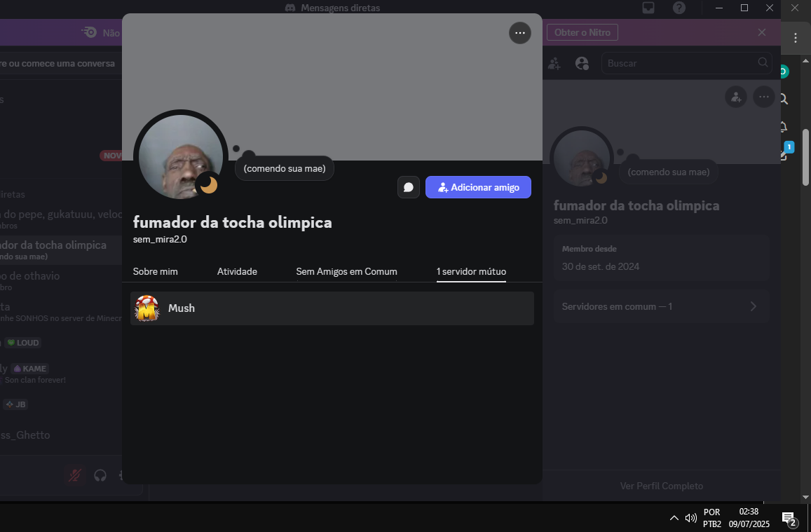Click right edge bell notification icon
This screenshot has width=811, height=532.
point(784,127)
